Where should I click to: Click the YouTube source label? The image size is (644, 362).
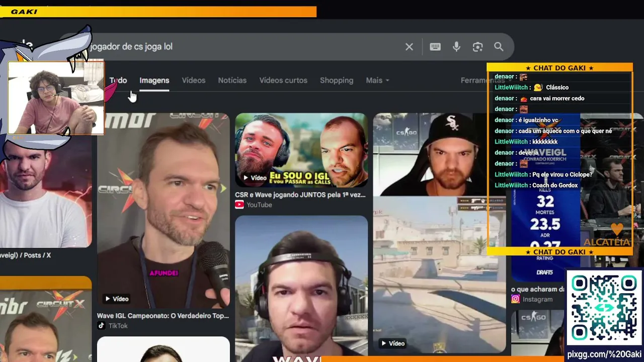coord(259,205)
